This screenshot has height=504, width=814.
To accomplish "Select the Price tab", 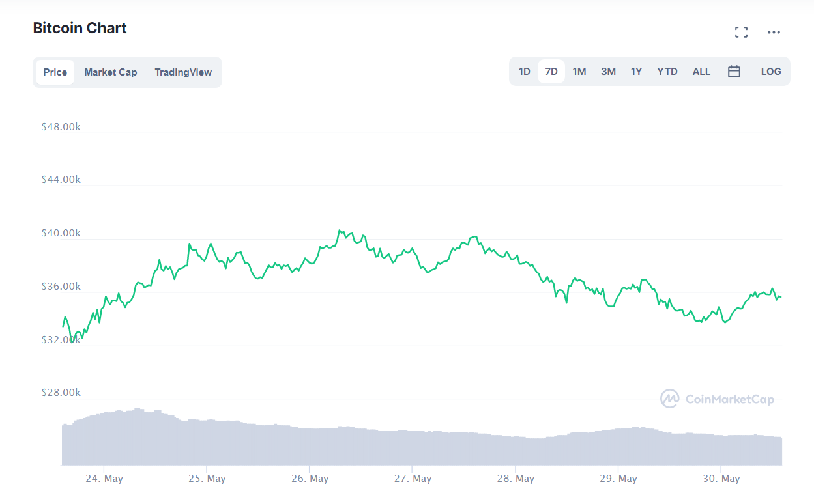I will click(x=55, y=72).
